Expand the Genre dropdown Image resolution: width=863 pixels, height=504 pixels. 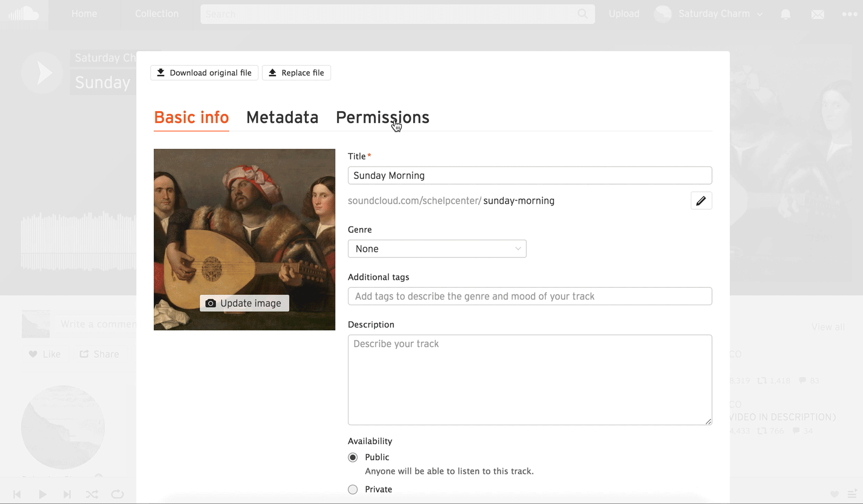tap(437, 248)
